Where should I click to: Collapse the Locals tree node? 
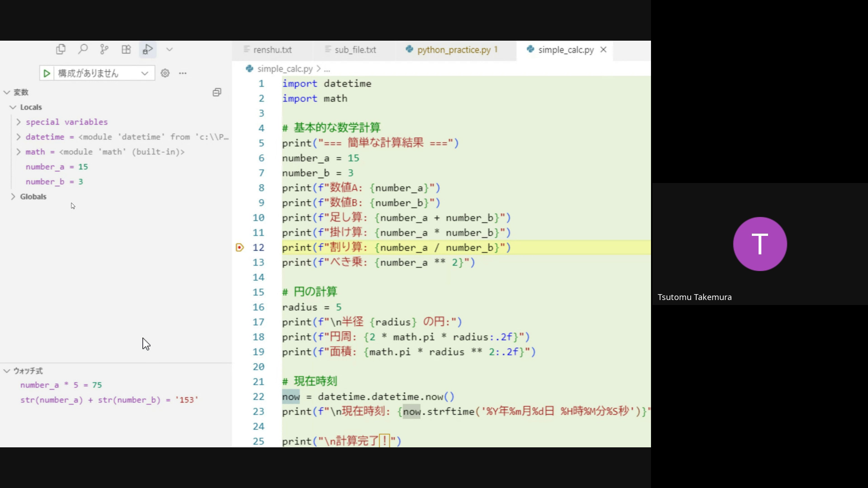tap(13, 107)
